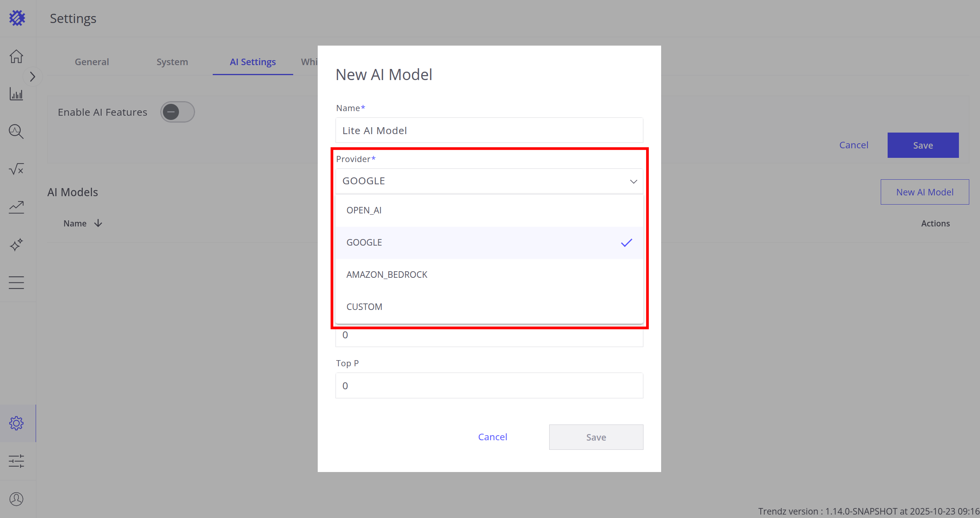Open the user profile icon

16,499
